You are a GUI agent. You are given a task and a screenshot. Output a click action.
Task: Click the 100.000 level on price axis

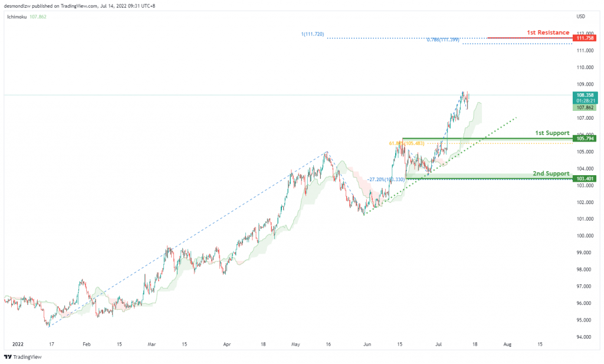point(585,236)
